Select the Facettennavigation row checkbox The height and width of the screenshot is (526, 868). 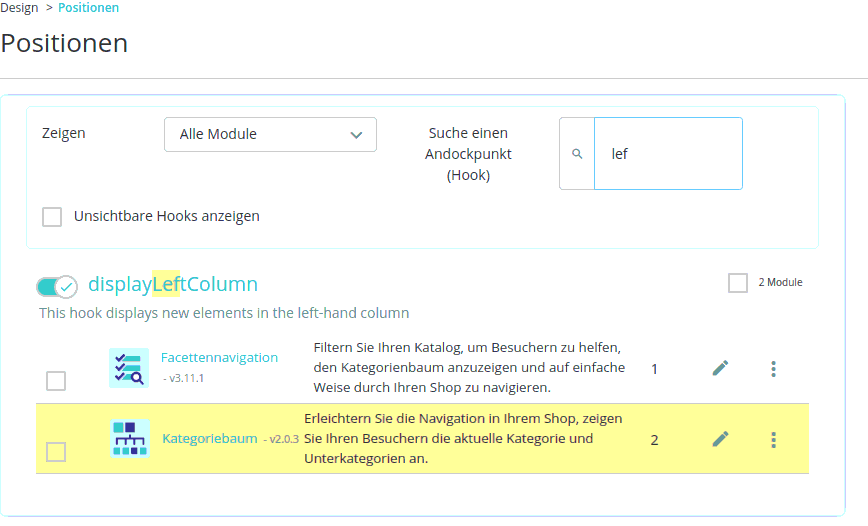(56, 381)
